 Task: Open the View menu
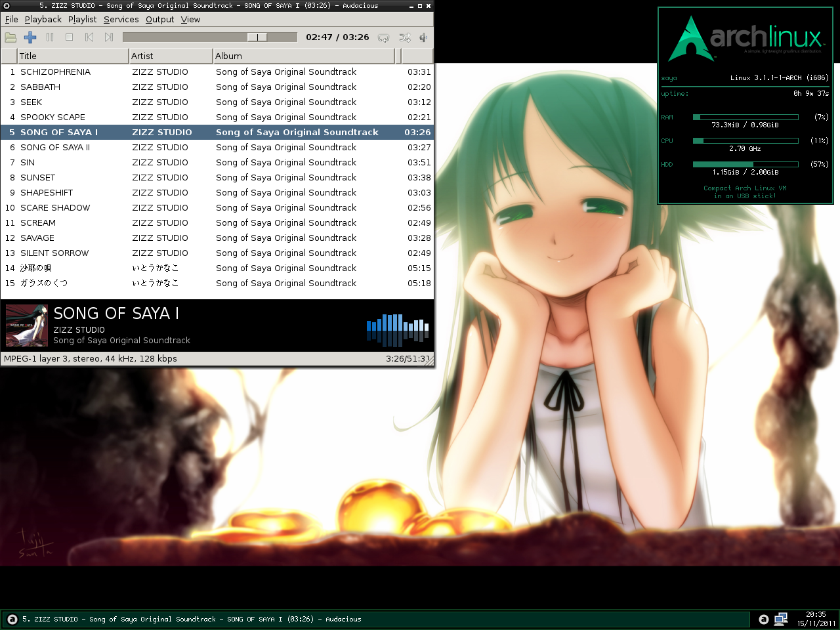pyautogui.click(x=191, y=19)
